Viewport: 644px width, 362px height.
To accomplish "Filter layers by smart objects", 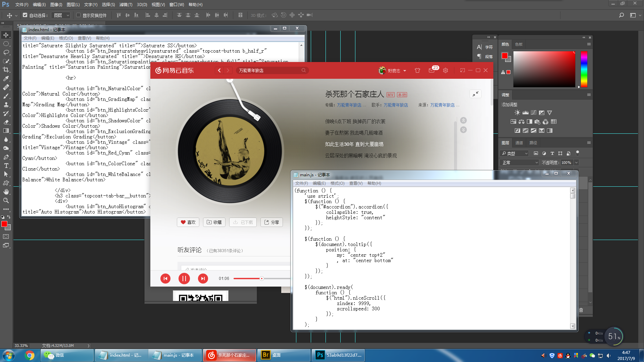I will [x=568, y=153].
